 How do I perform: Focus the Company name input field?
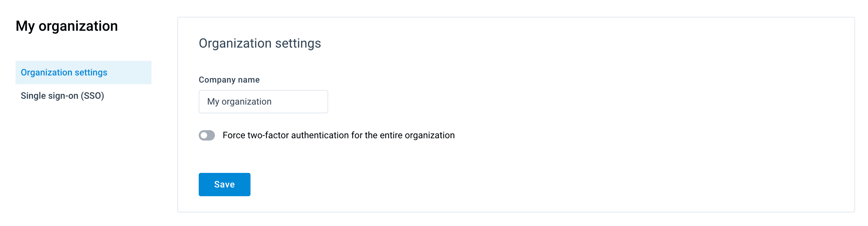coord(263,102)
